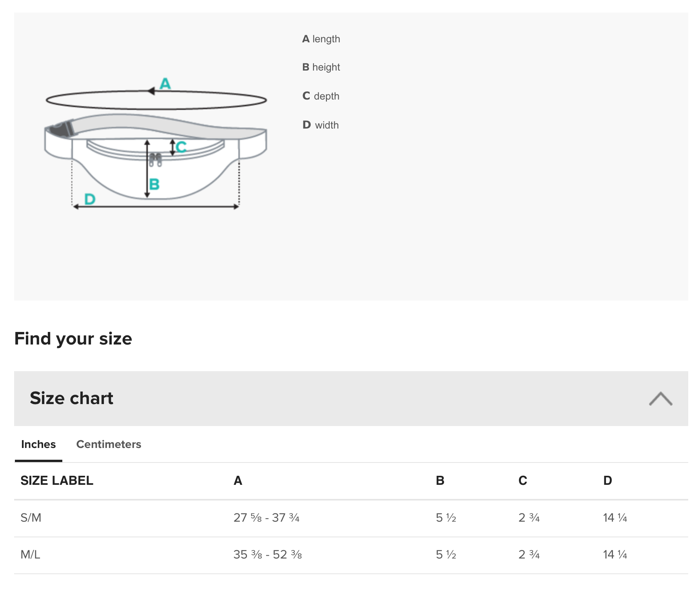
Task: Click the Size chart section header
Action: coord(71,398)
